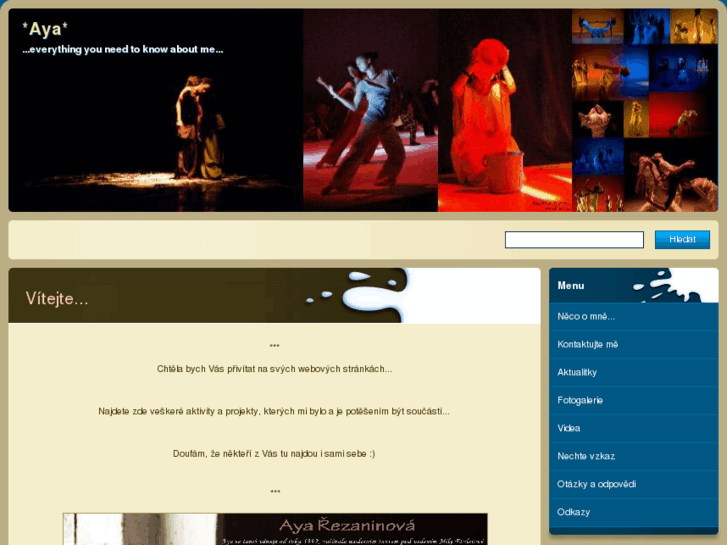Click the tagline '...everything you need to know about me...'

(123, 50)
